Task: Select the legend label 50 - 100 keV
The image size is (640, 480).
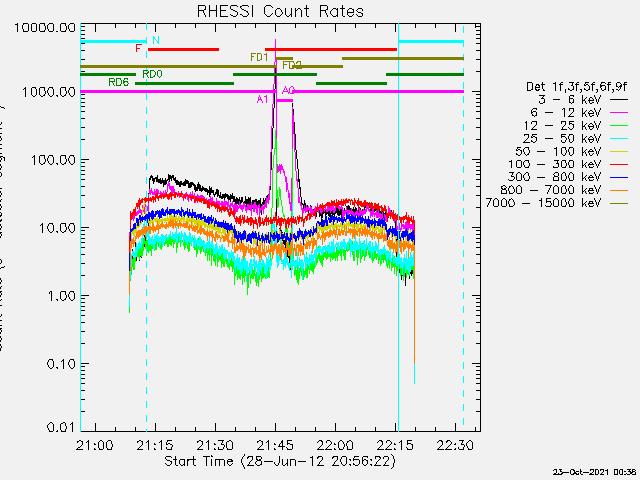Action: click(558, 152)
